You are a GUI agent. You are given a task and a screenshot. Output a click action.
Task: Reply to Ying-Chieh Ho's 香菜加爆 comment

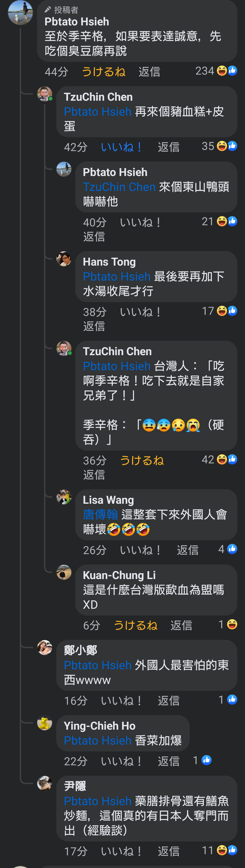pos(169,761)
